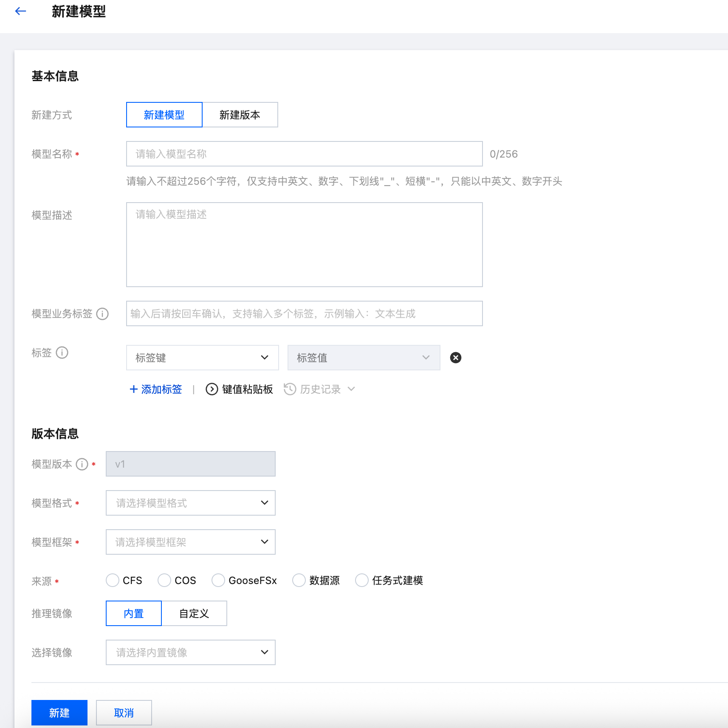Click the 取消 button
728x728 pixels.
pos(124,713)
